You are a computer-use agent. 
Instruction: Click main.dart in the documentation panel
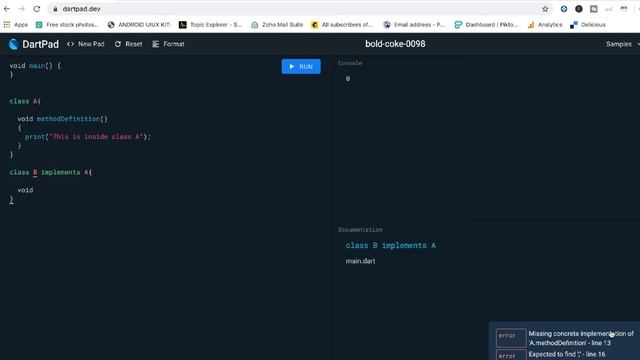pos(360,261)
